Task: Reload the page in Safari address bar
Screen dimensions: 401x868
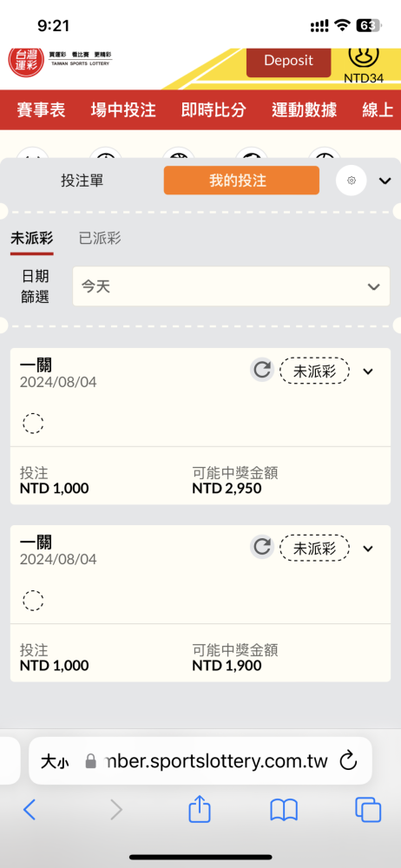Action: [x=348, y=760]
